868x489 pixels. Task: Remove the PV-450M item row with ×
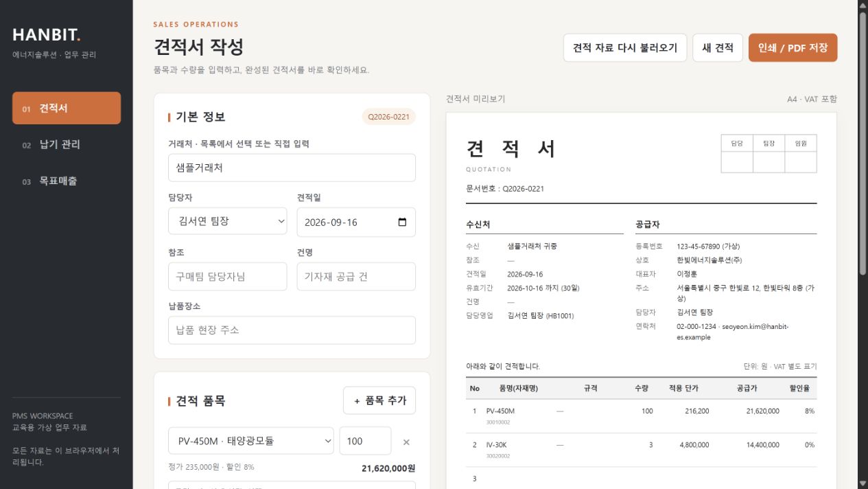pos(406,442)
